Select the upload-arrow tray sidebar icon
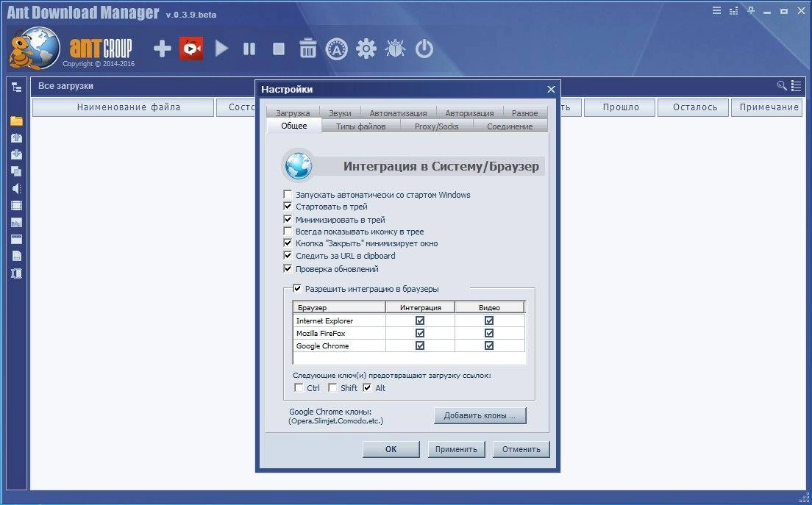This screenshot has height=505, width=812. [x=17, y=137]
